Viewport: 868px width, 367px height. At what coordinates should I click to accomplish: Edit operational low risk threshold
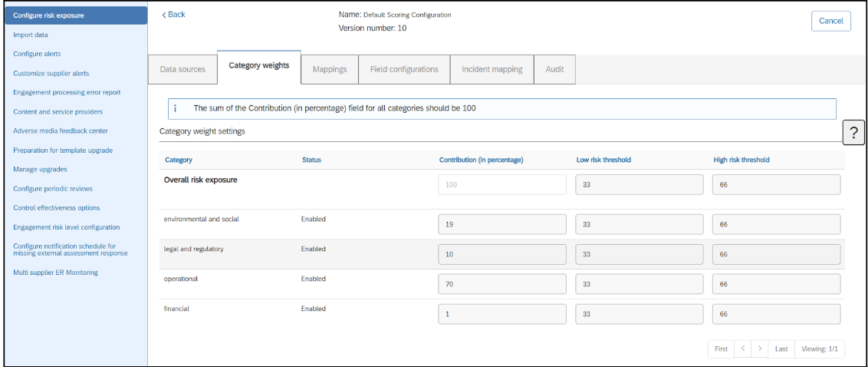639,284
